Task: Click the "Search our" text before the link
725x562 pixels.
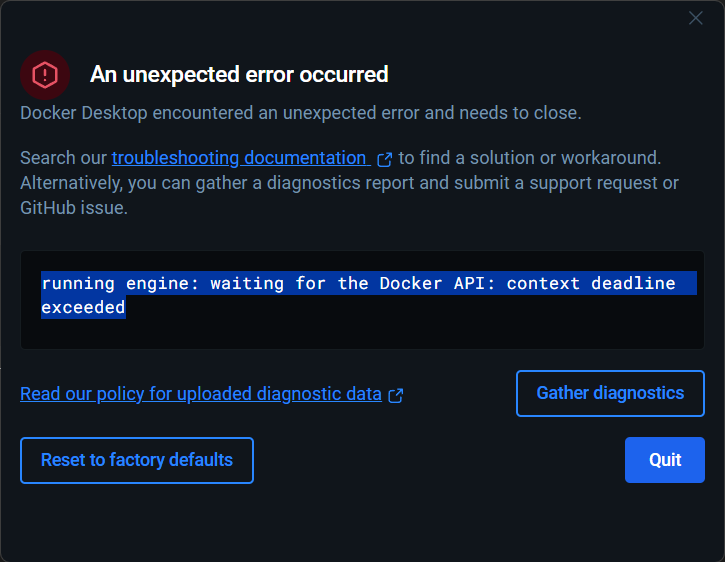Action: 63,158
